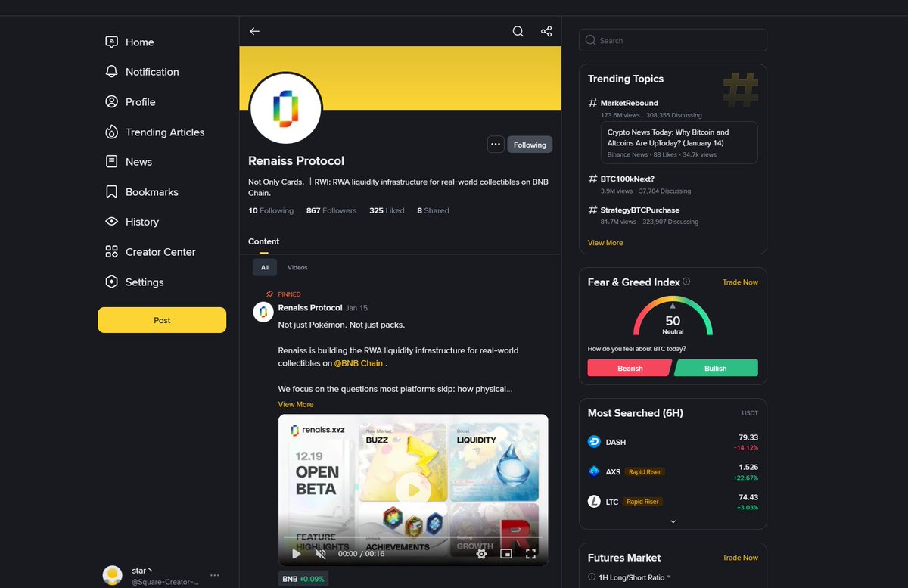Open the profile search magnifier icon
Screen dimensions: 908x588
[x=518, y=31]
